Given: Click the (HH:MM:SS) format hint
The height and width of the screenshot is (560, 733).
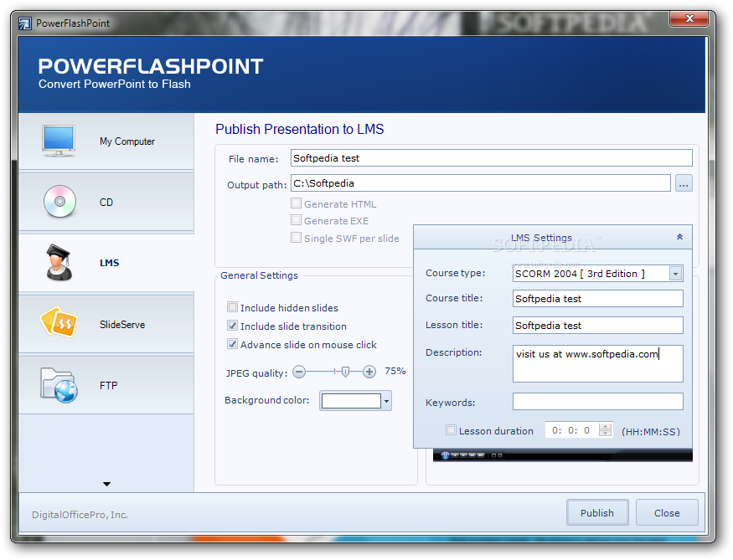Looking at the screenshot, I should [x=651, y=432].
